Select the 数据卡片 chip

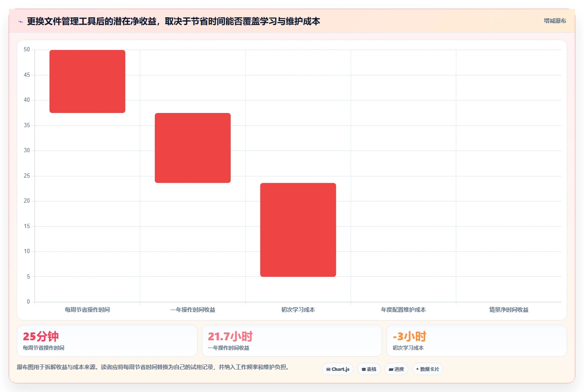coord(427,369)
